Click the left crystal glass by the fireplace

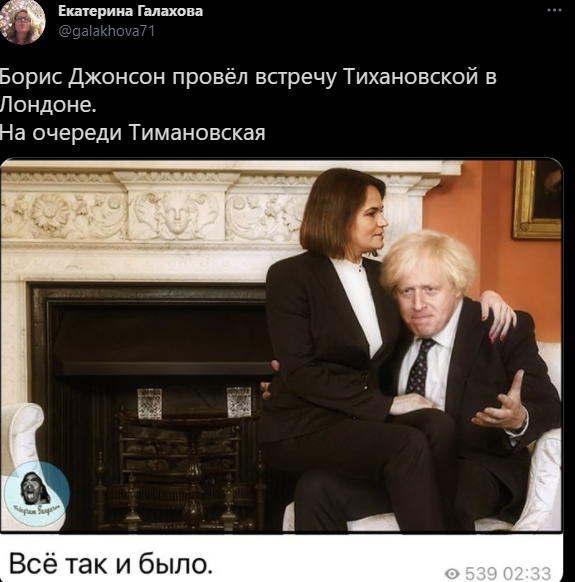(x=150, y=403)
